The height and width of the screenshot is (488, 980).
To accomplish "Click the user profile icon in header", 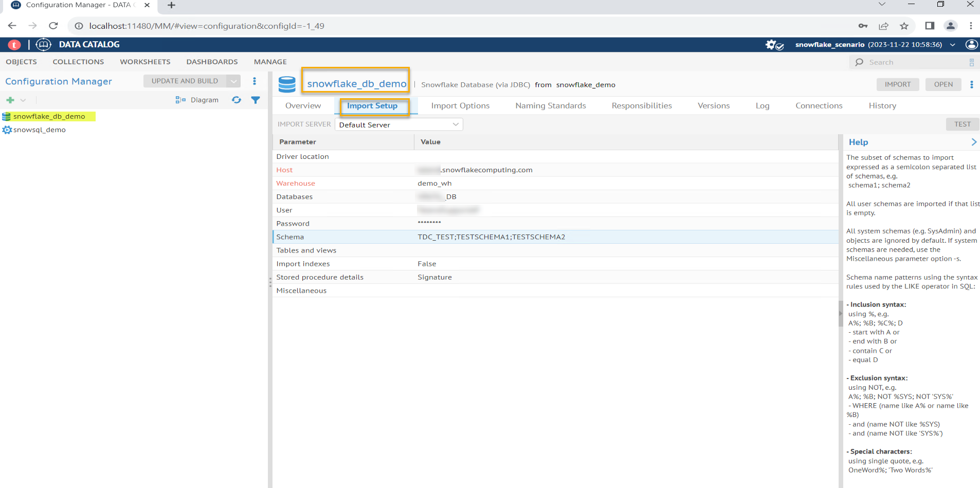I will pos(971,45).
